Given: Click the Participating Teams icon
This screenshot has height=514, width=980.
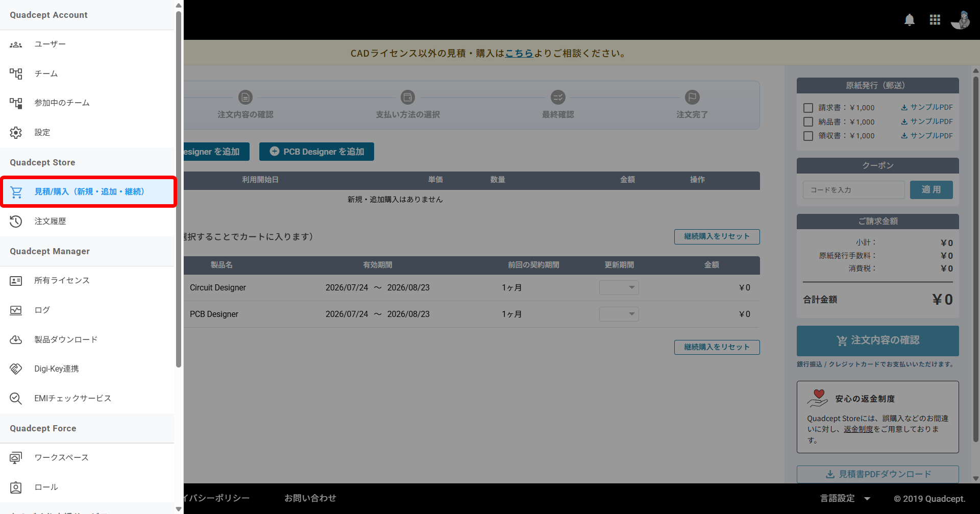Looking at the screenshot, I should (x=16, y=103).
